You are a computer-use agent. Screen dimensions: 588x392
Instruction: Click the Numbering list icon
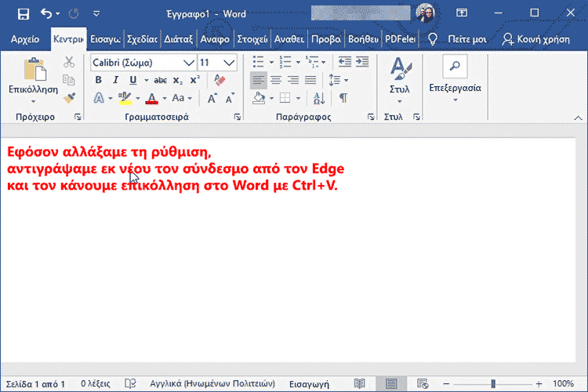pos(285,62)
